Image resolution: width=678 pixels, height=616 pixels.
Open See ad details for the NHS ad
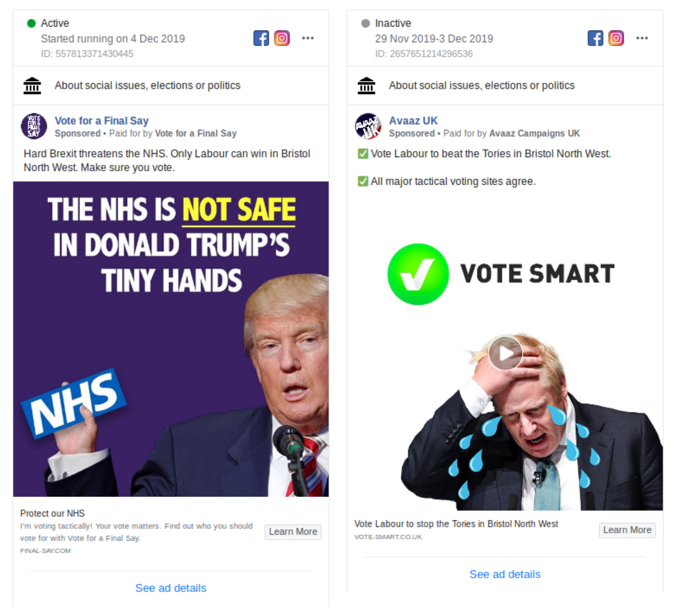pyautogui.click(x=170, y=588)
